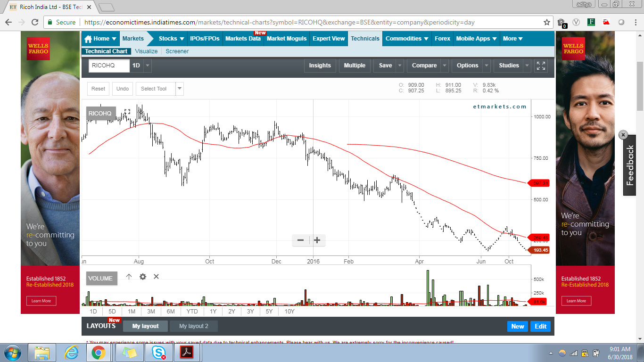
Task: Reload the page using the refresh icon
Action: point(34,22)
